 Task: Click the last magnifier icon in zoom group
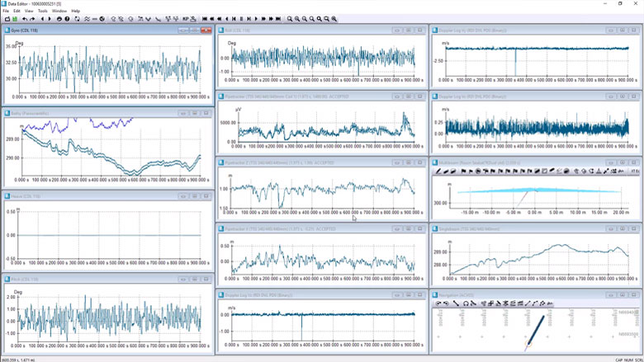tap(334, 18)
